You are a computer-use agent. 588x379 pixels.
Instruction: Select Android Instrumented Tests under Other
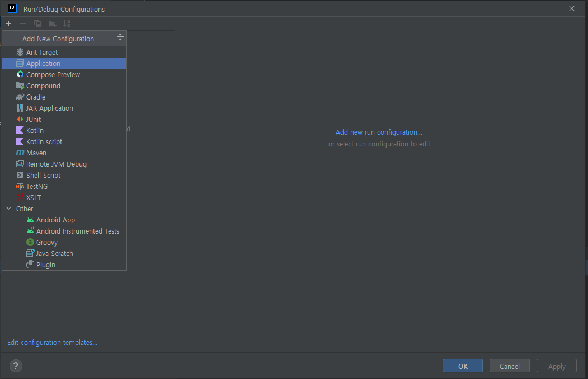(64, 231)
